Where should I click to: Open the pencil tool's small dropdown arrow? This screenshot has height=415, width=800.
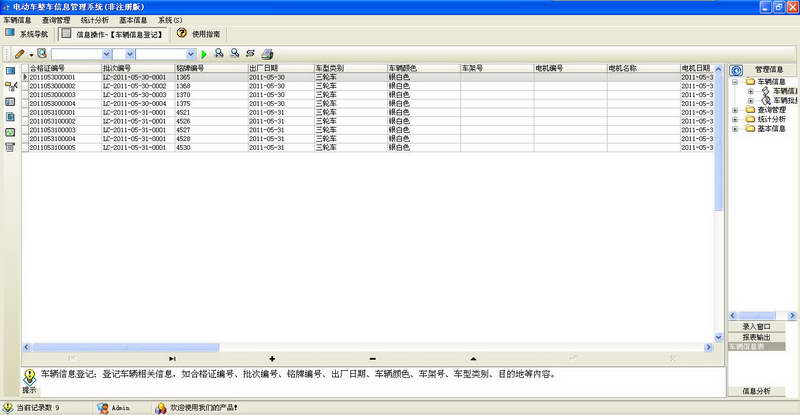(x=31, y=55)
